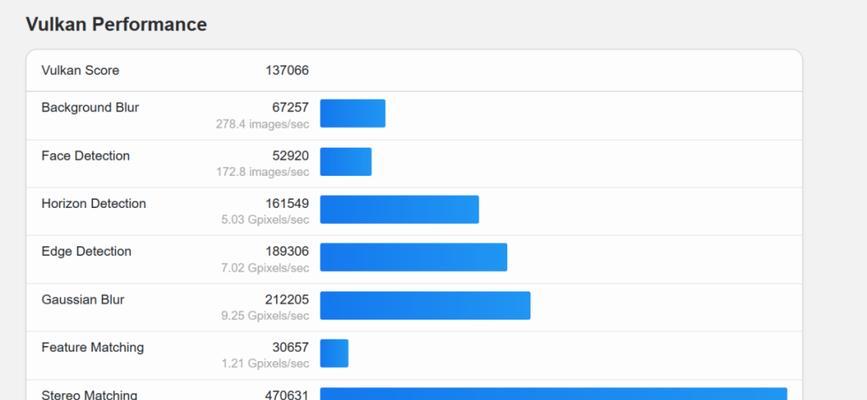Viewport: 867px width, 400px height.
Task: Click the Feature Matching score 30657
Action: click(290, 347)
